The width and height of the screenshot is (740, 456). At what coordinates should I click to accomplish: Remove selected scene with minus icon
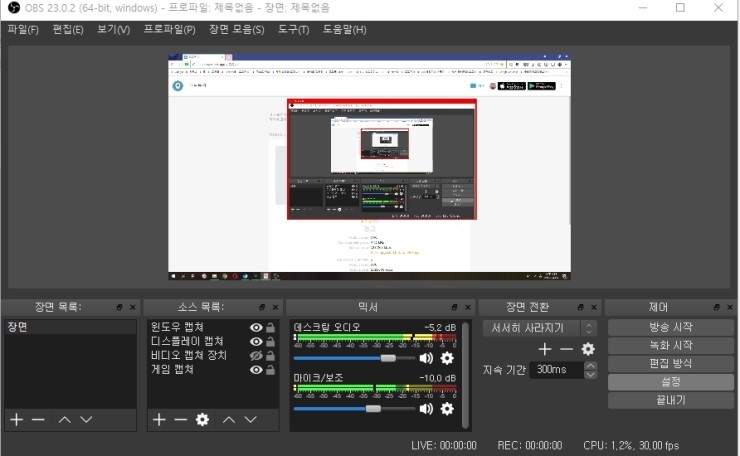(38, 419)
